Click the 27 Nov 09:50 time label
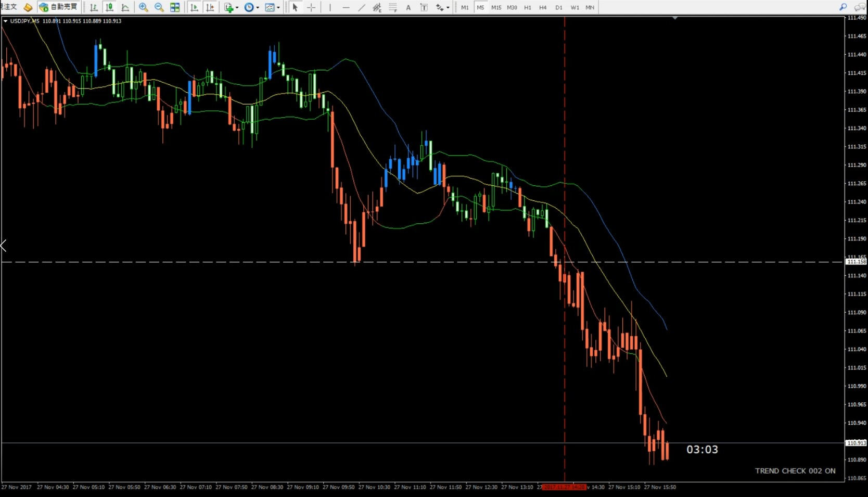 click(x=338, y=487)
